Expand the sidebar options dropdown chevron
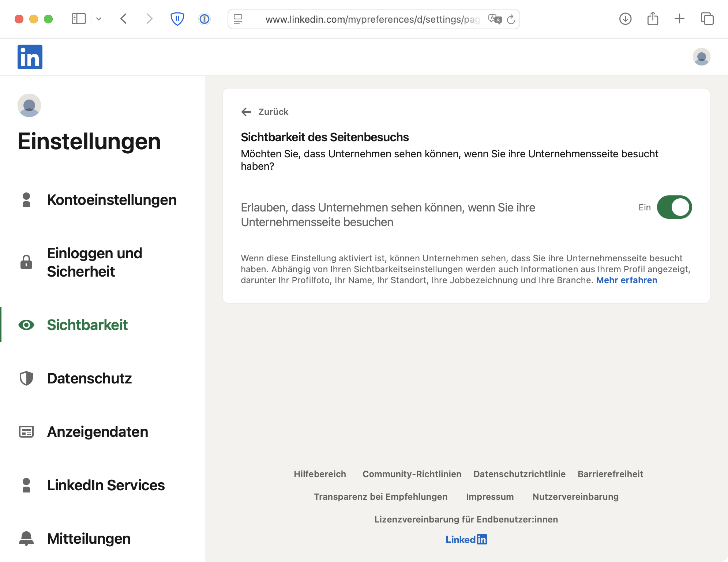 [99, 19]
